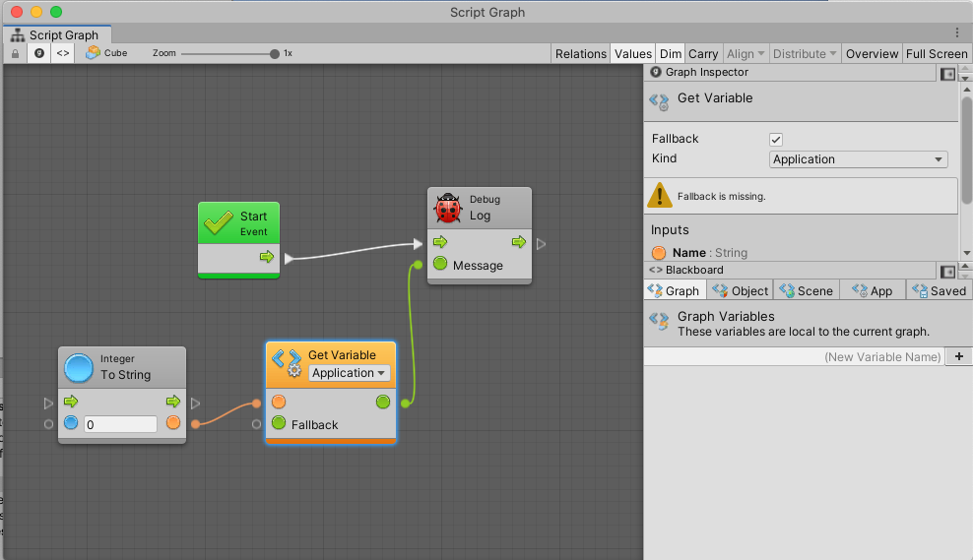This screenshot has width=973, height=560.
Task: Uncheck the Fallback checkbox in inspector
Action: (x=776, y=140)
